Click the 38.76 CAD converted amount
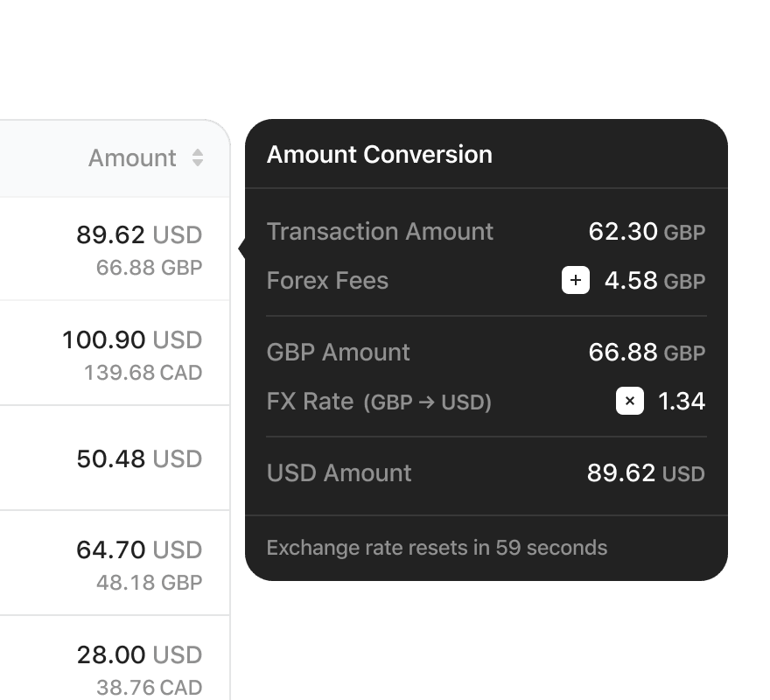This screenshot has height=700, width=770. click(x=149, y=688)
